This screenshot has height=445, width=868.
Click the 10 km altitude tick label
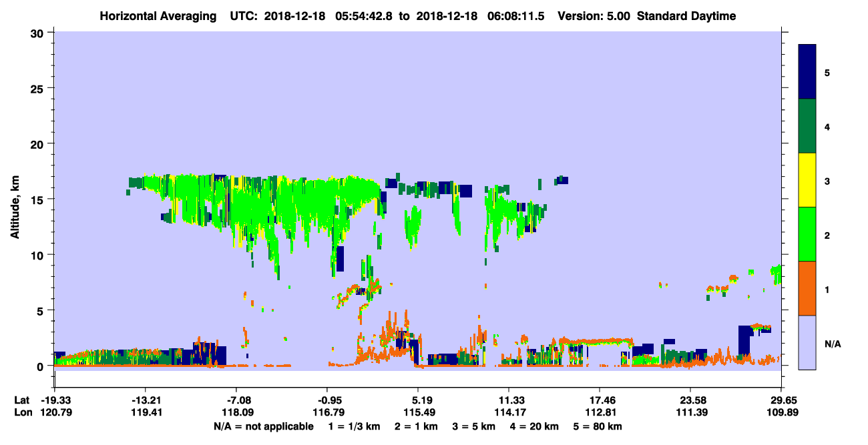[38, 255]
